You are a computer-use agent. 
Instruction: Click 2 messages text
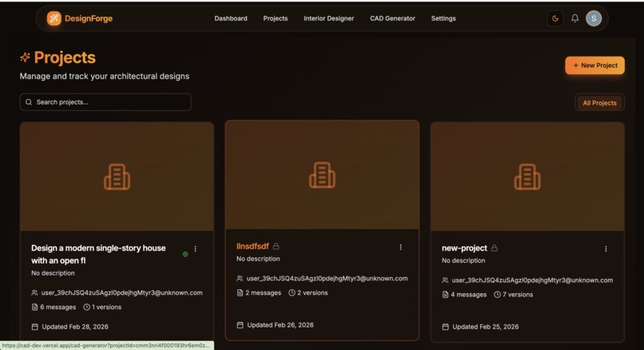click(263, 293)
